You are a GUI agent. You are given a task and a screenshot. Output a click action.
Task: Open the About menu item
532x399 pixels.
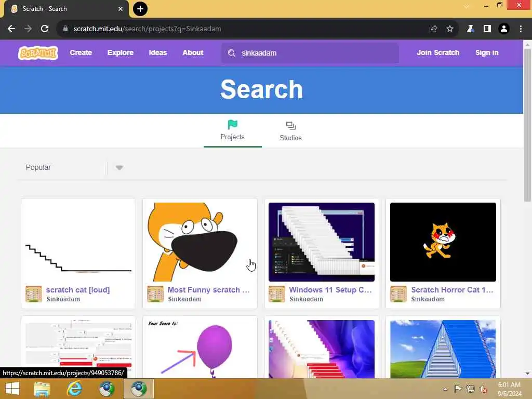(193, 52)
